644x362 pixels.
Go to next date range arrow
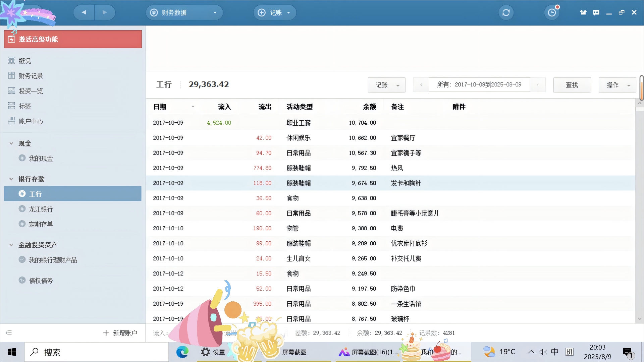coord(537,85)
